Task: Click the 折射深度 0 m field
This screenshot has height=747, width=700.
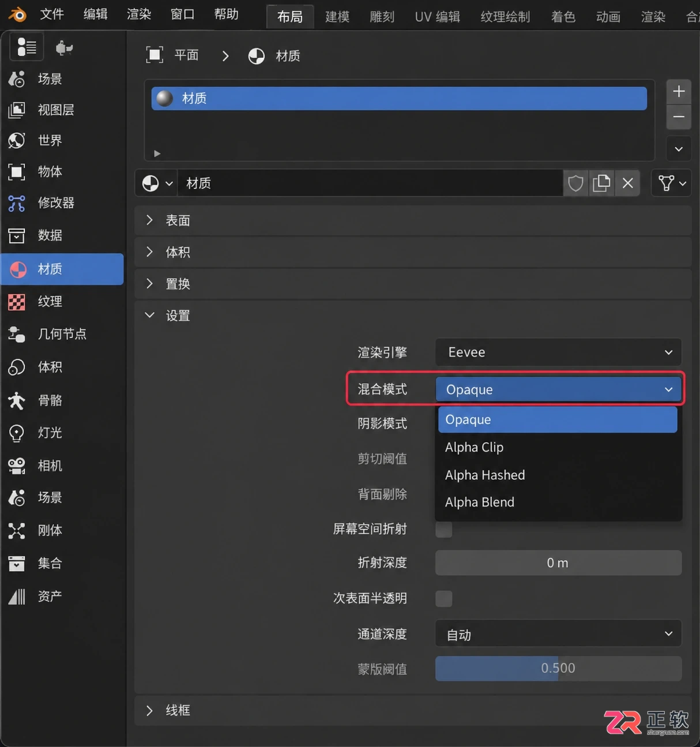Action: (558, 562)
